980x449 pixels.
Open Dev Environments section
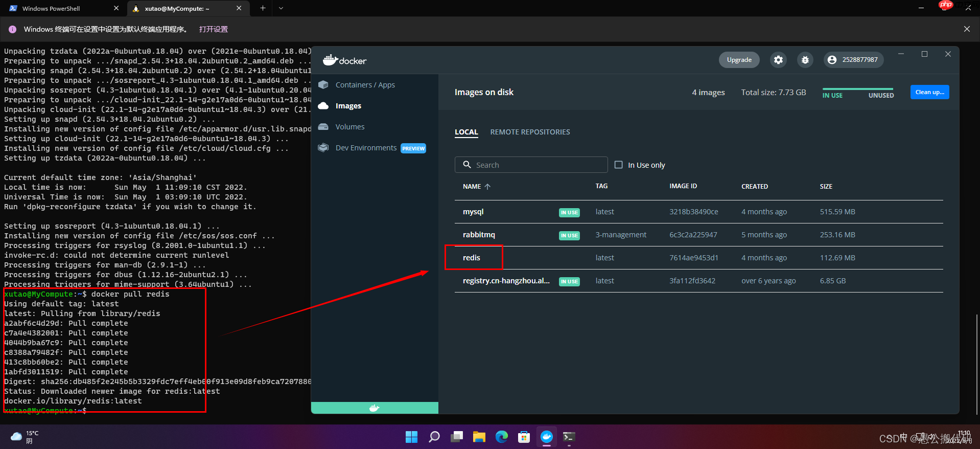tap(366, 148)
